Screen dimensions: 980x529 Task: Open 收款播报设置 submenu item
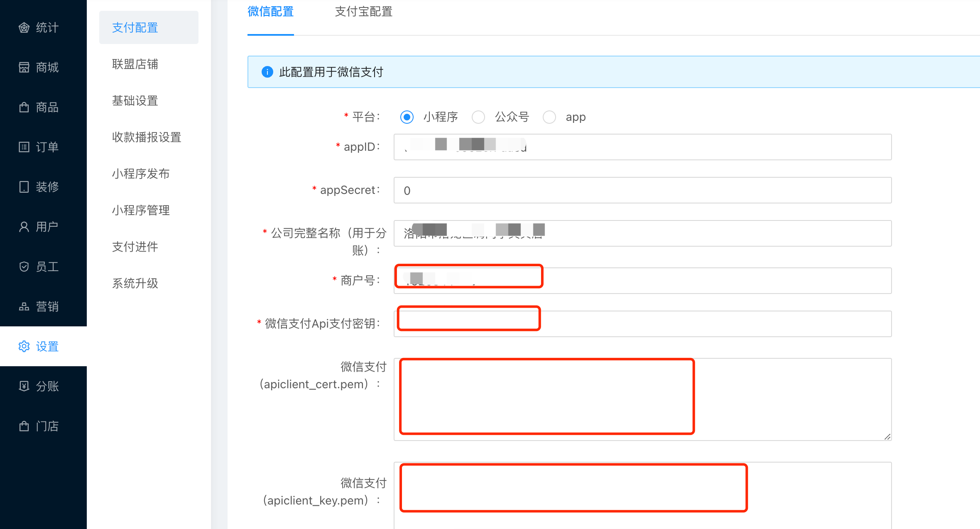(147, 137)
